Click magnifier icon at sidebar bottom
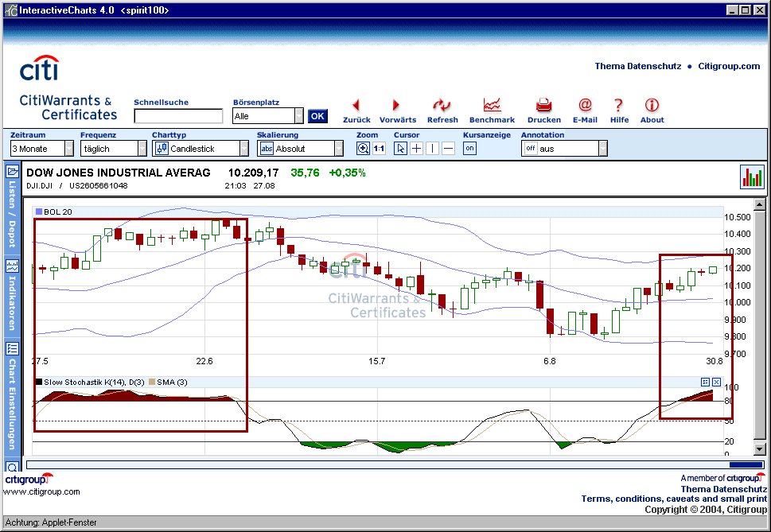This screenshot has width=771, height=532. pyautogui.click(x=12, y=467)
